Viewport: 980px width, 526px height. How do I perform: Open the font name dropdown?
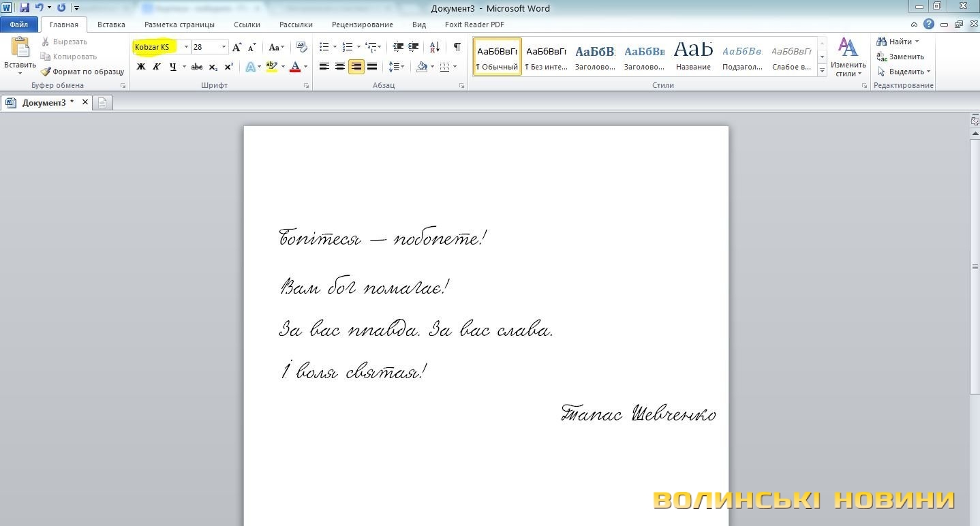click(186, 47)
